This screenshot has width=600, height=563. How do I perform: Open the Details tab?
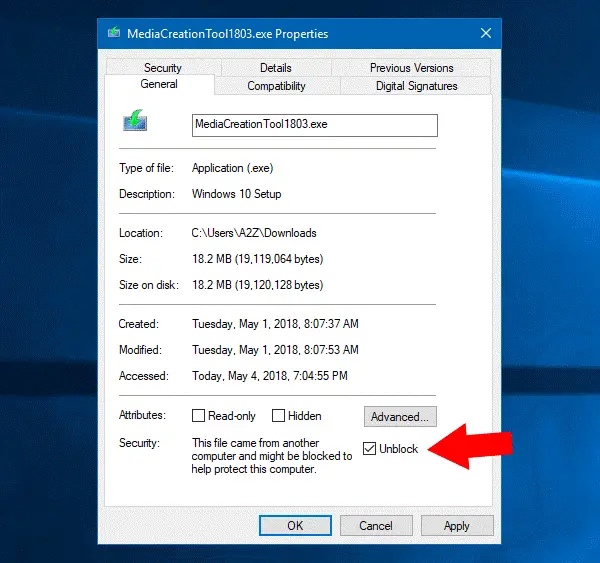click(x=276, y=67)
